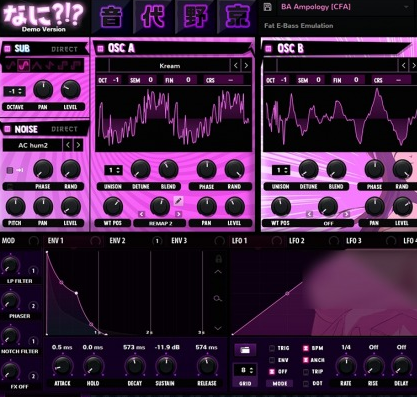The height and width of the screenshot is (397, 417).
Task: Click the ENV 3 modulation source circle
Action: (219, 241)
